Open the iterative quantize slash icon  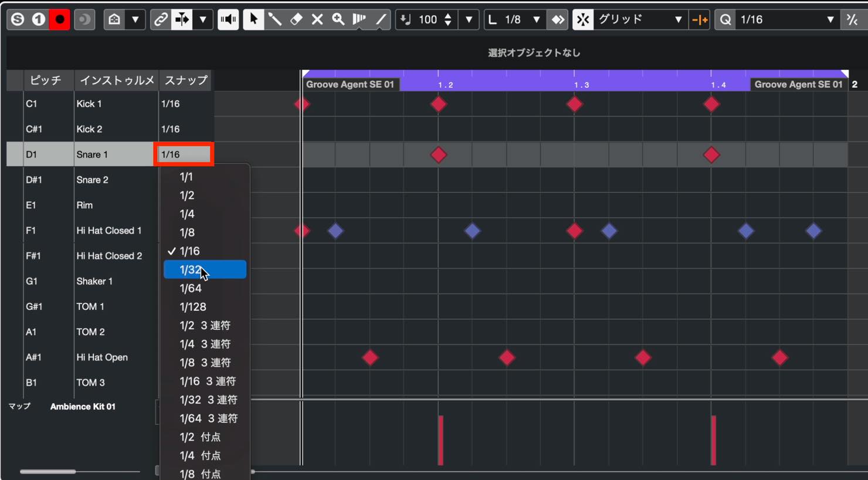852,19
